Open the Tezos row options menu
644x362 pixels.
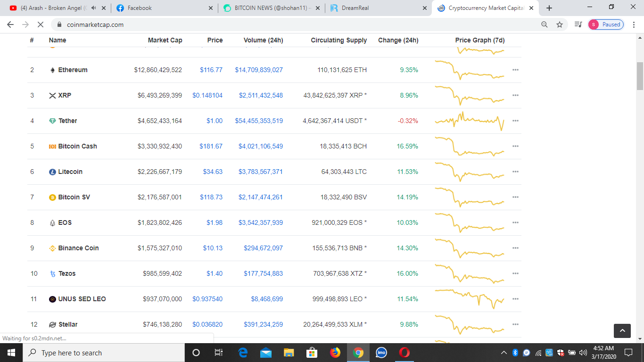click(515, 273)
